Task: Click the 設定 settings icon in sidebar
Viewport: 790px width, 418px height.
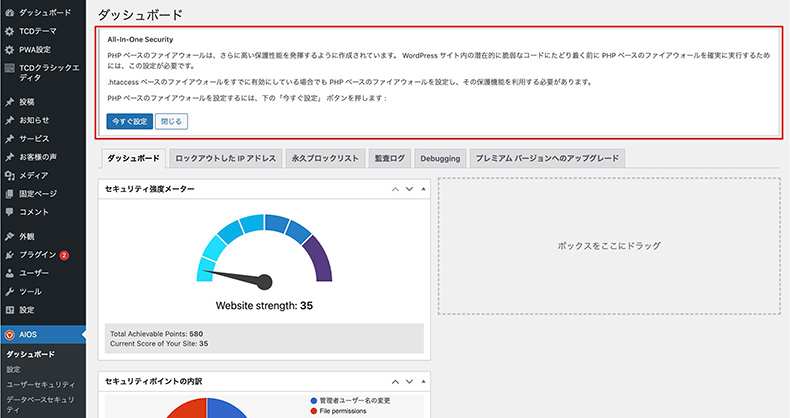Action: [x=10, y=310]
